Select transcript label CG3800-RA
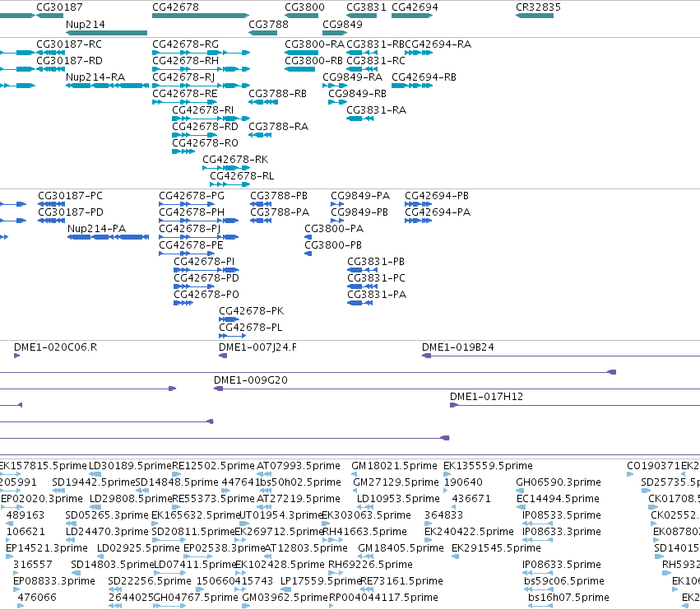Image resolution: width=700 pixels, height=610 pixels. (x=315, y=44)
